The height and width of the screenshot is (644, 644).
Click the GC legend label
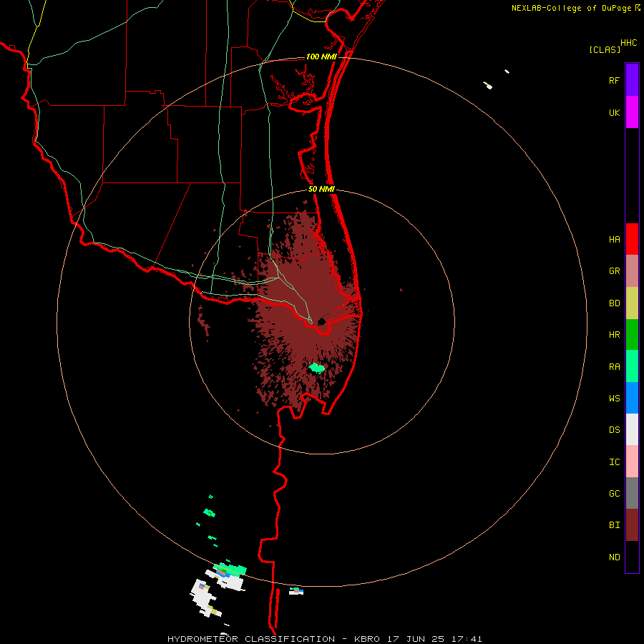[614, 494]
